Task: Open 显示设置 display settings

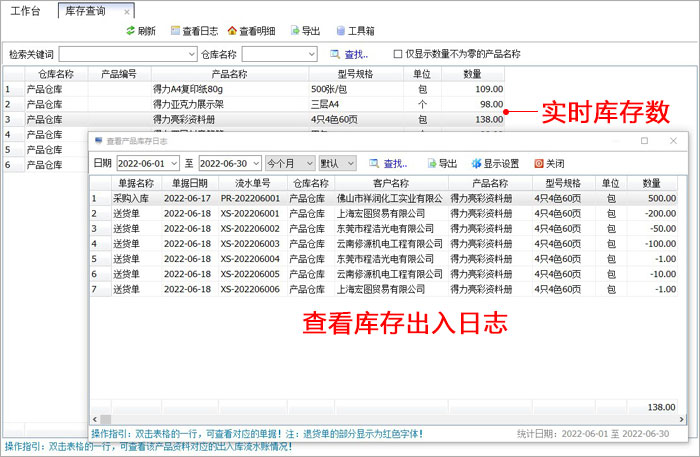Action: point(496,164)
